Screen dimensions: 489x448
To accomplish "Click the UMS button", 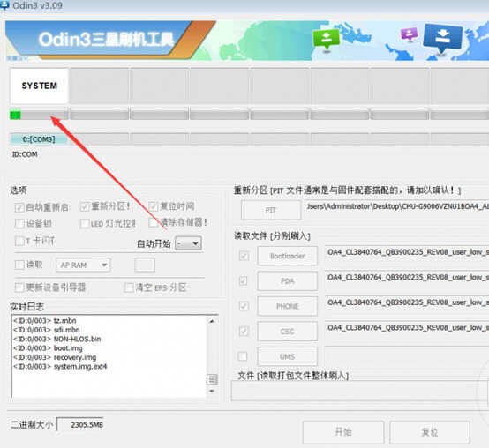I will point(287,356).
